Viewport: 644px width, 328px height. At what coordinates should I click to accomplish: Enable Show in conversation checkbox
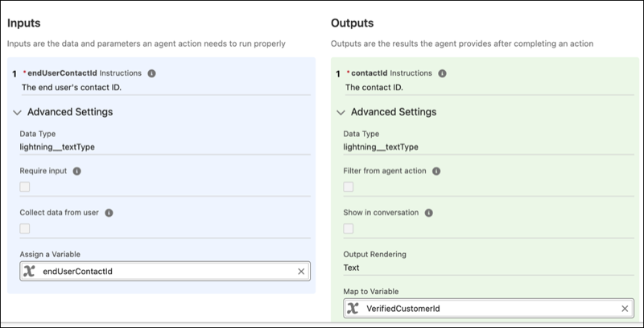click(x=349, y=229)
